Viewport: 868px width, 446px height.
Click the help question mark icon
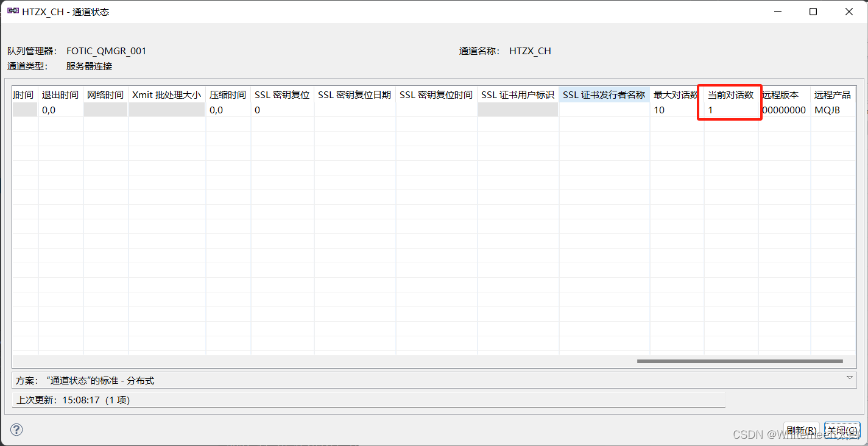coord(16,430)
